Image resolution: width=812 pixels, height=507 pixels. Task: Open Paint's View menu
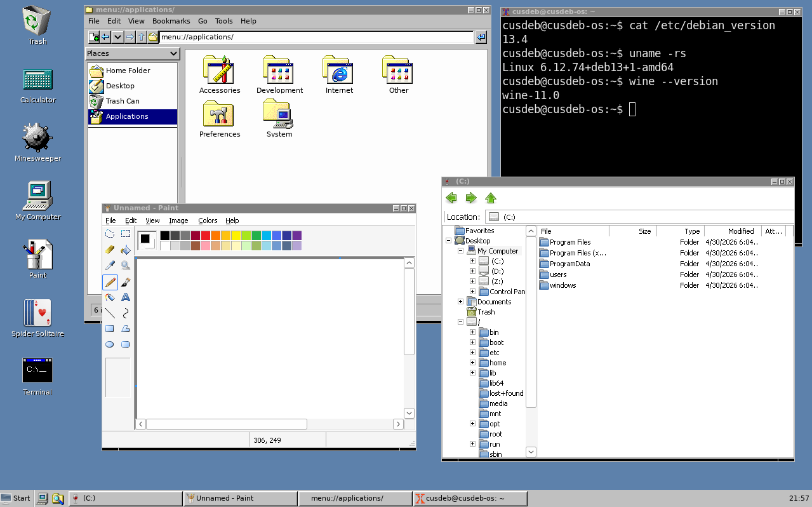pos(153,220)
